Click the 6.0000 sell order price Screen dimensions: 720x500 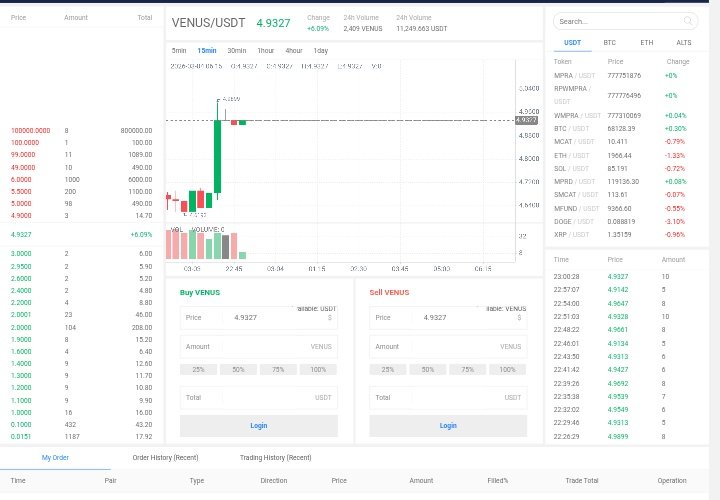(x=21, y=180)
